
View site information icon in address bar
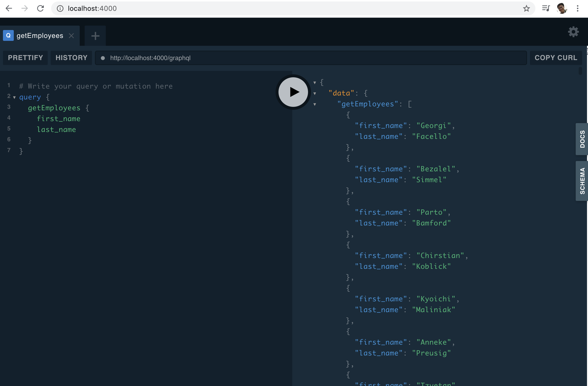[60, 8]
